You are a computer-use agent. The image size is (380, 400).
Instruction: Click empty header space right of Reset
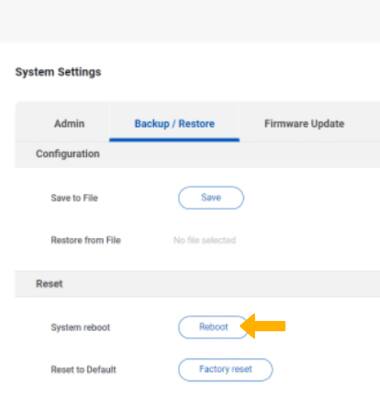coord(220,284)
